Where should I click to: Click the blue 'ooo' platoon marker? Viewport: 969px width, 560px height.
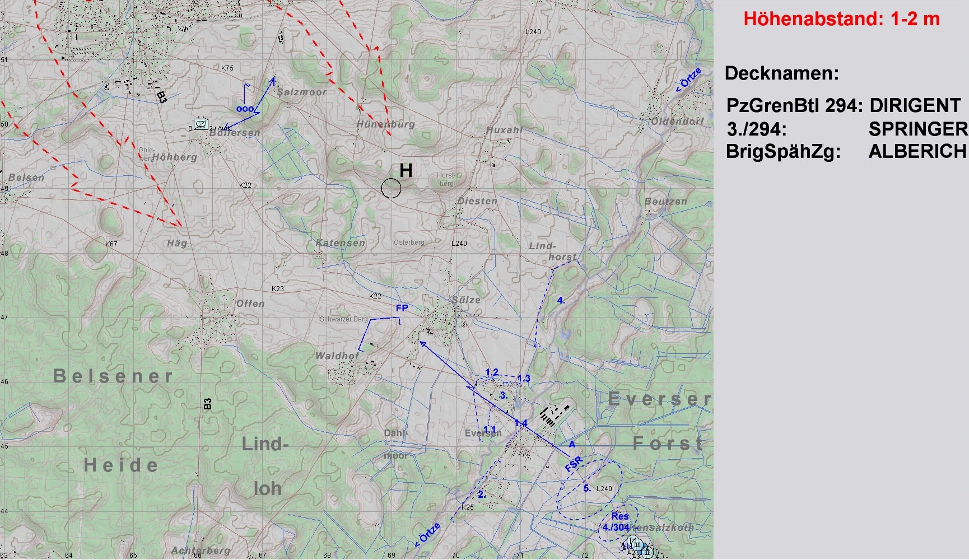pyautogui.click(x=244, y=109)
